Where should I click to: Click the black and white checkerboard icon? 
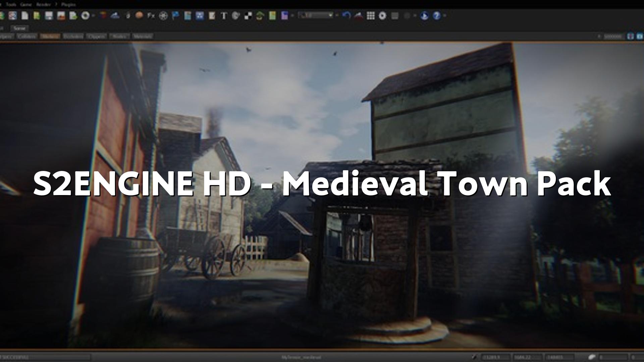248,15
